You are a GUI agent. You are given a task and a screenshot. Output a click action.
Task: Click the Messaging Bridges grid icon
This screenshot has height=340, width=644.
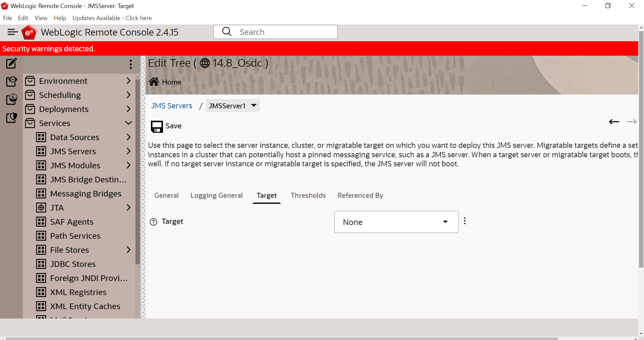pos(41,193)
